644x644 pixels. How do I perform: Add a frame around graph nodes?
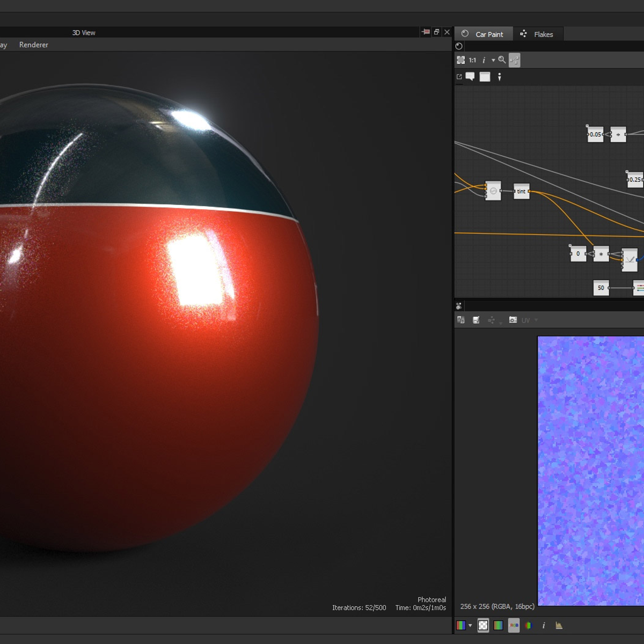[485, 77]
